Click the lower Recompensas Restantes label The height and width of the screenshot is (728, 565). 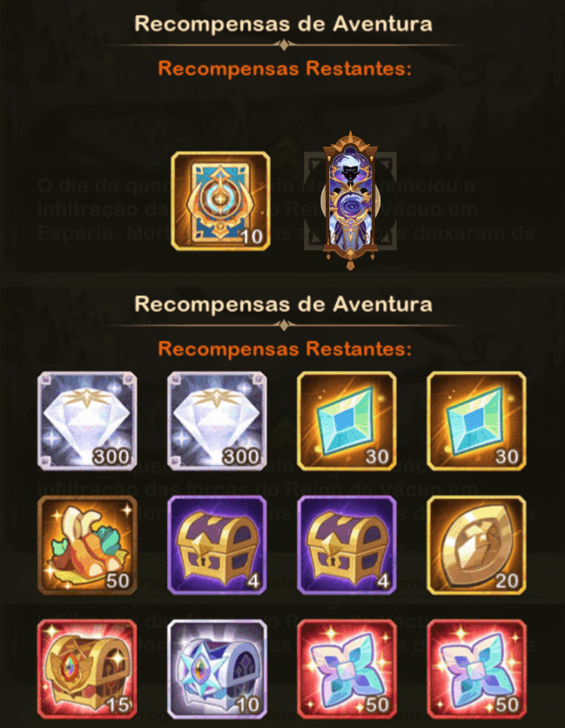[x=284, y=348]
